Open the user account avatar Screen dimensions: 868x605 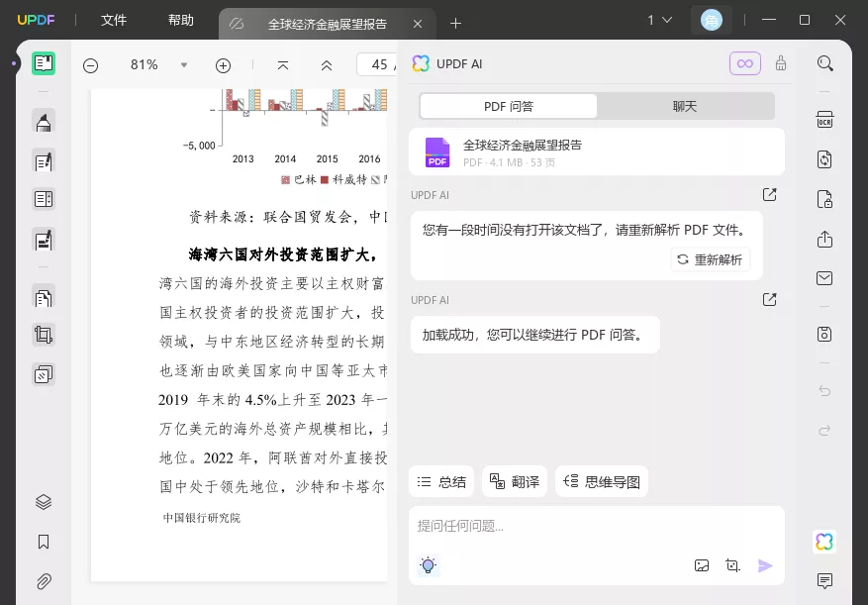pyautogui.click(x=712, y=21)
